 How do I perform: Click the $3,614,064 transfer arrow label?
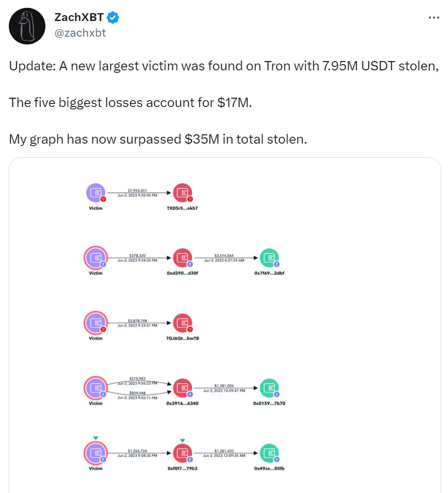224,256
